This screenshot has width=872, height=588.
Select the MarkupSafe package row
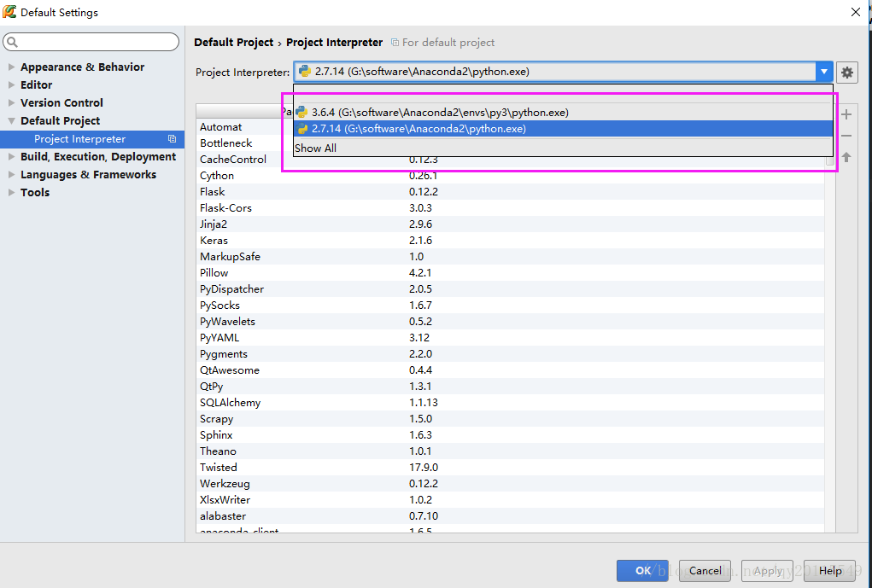(x=510, y=257)
